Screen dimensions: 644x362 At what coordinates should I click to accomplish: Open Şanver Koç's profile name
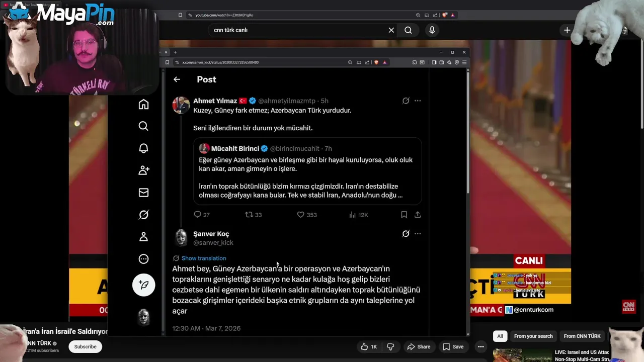[x=211, y=234]
